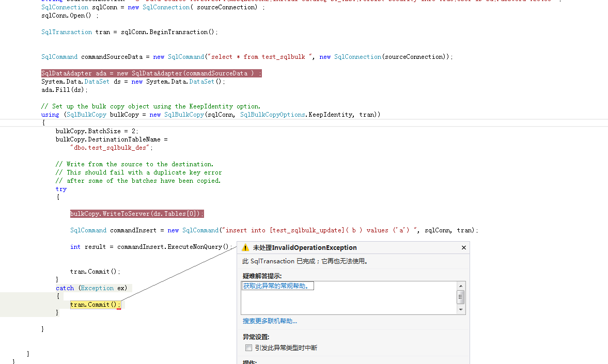The image size is (608, 364).
Task: Click the catch (Exception ex) line
Action: (91, 288)
